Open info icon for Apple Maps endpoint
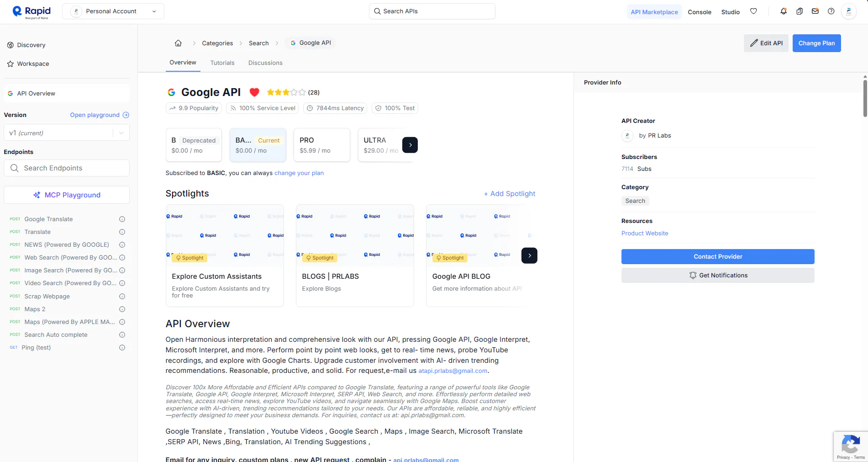868x462 pixels. [x=122, y=322]
